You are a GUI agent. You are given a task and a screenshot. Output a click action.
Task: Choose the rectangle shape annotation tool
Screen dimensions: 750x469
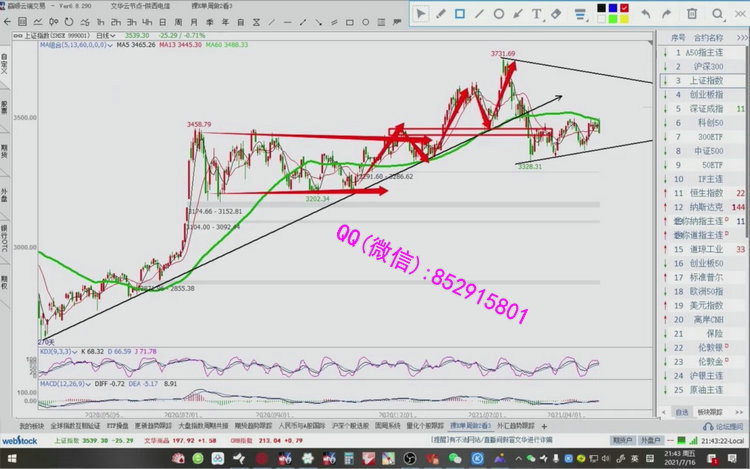click(x=460, y=13)
